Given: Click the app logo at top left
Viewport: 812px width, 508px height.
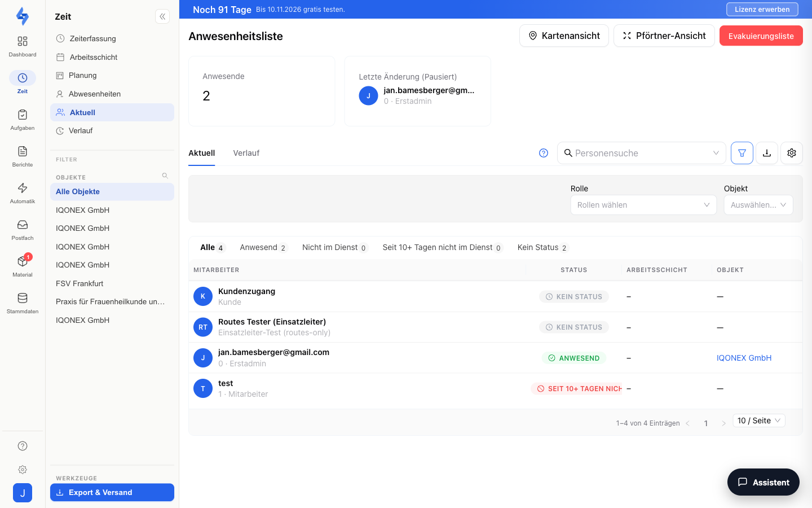Looking at the screenshot, I should pyautogui.click(x=23, y=16).
